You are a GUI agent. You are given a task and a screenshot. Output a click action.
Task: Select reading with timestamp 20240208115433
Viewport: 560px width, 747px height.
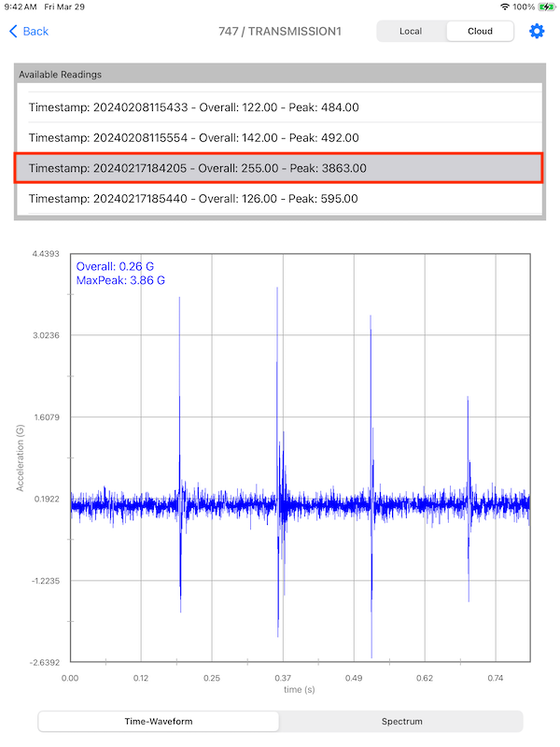point(279,107)
